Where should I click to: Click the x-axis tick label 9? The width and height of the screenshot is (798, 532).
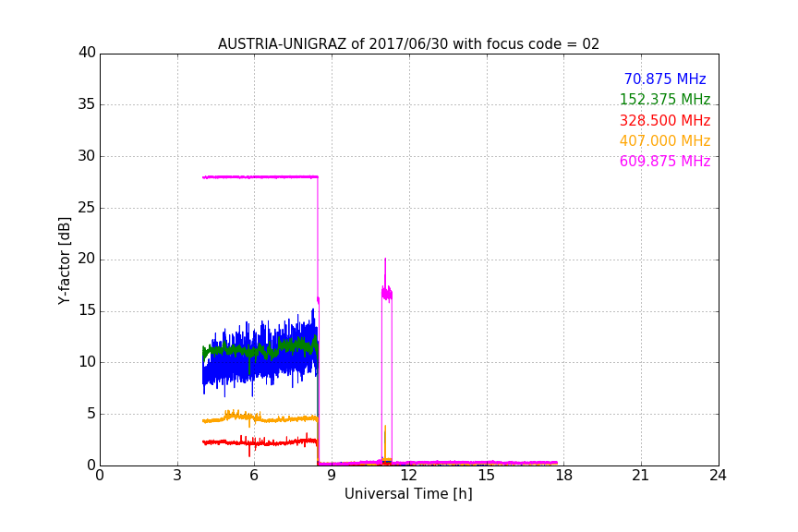332,476
